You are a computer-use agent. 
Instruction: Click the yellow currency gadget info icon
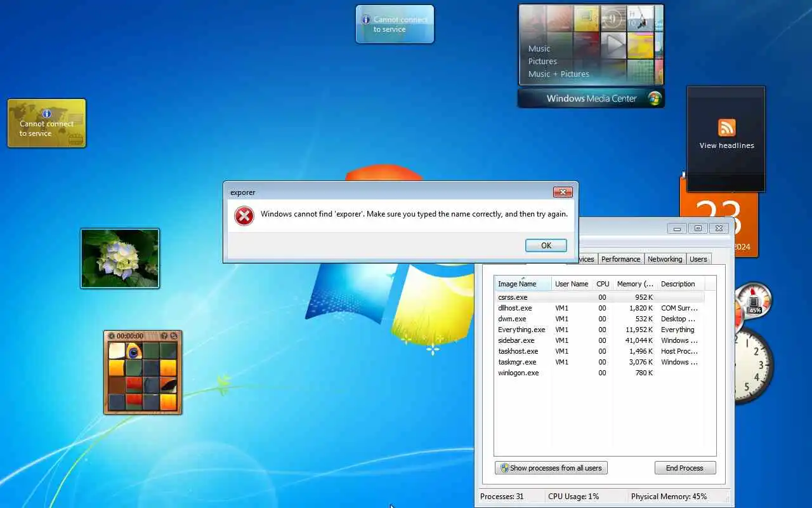point(46,114)
